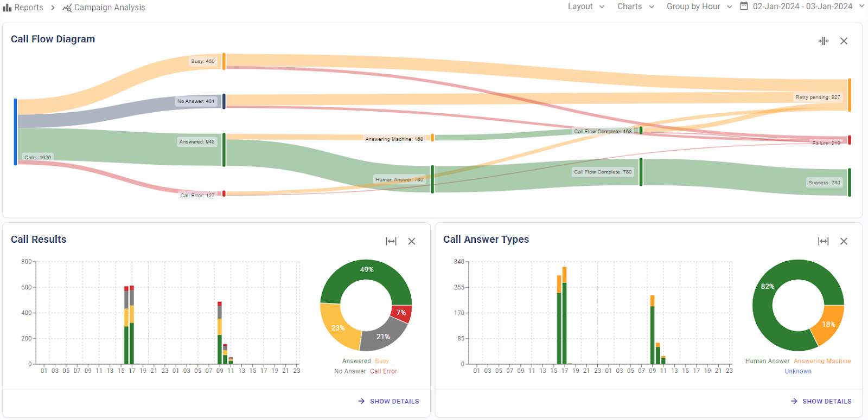Close the Call Answer Types panel

844,241
